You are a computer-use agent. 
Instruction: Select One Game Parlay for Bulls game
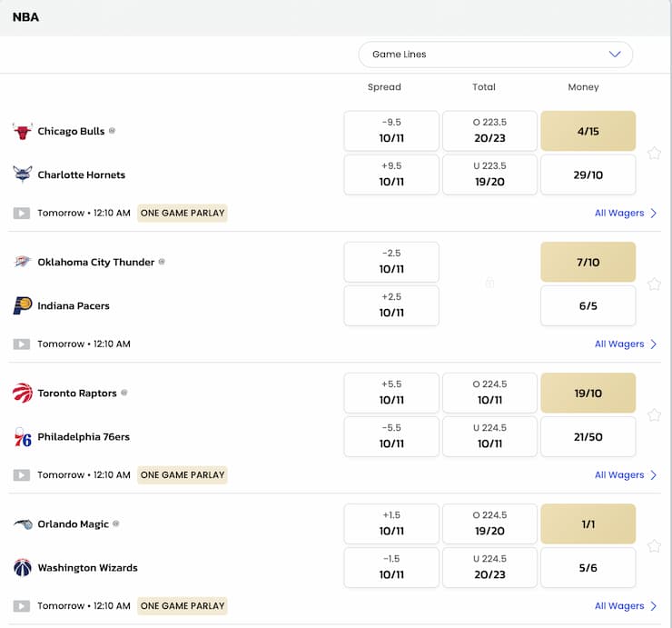coord(183,214)
